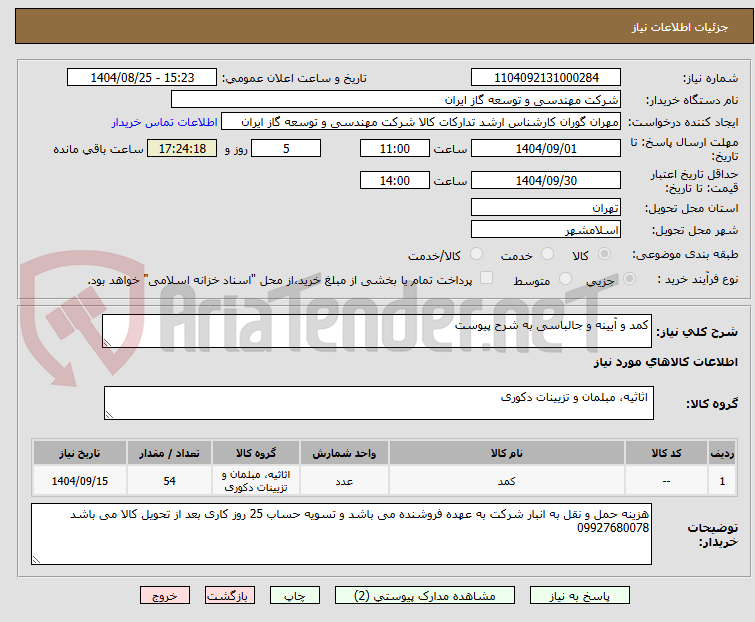Screen dimensions: 755x622
Task: Click the response deadline date 1404/09/01
Action: (546, 148)
